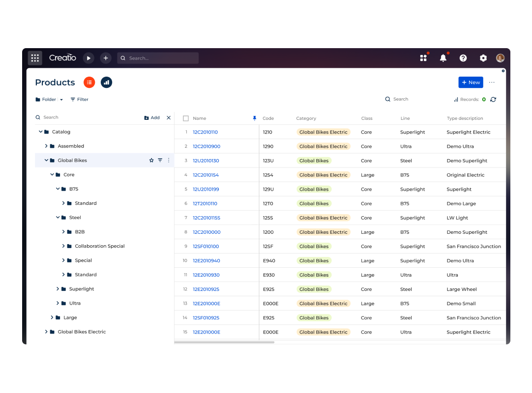This screenshot has width=532, height=393.
Task: Click Global Bikes Electric tag in row 4
Action: pos(324,175)
